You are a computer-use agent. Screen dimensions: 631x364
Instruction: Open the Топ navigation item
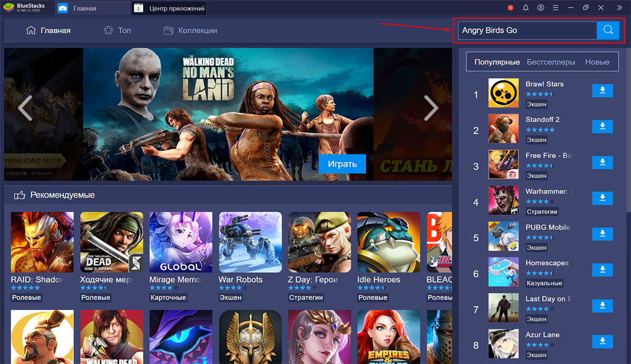pyautogui.click(x=117, y=30)
